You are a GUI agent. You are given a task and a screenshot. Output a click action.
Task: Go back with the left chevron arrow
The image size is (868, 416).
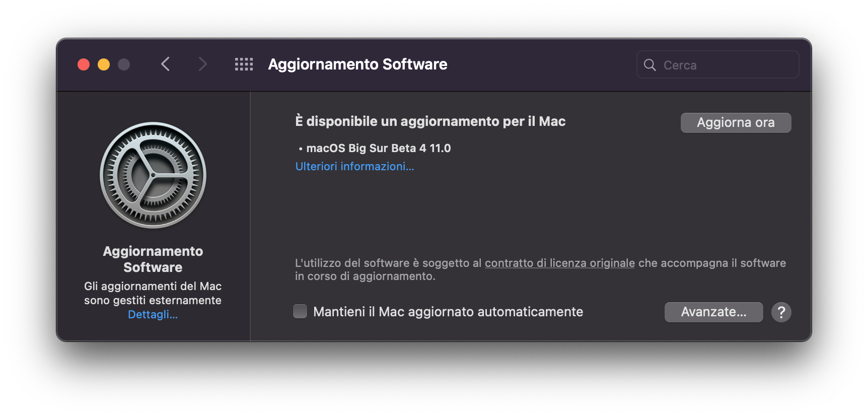(x=165, y=64)
